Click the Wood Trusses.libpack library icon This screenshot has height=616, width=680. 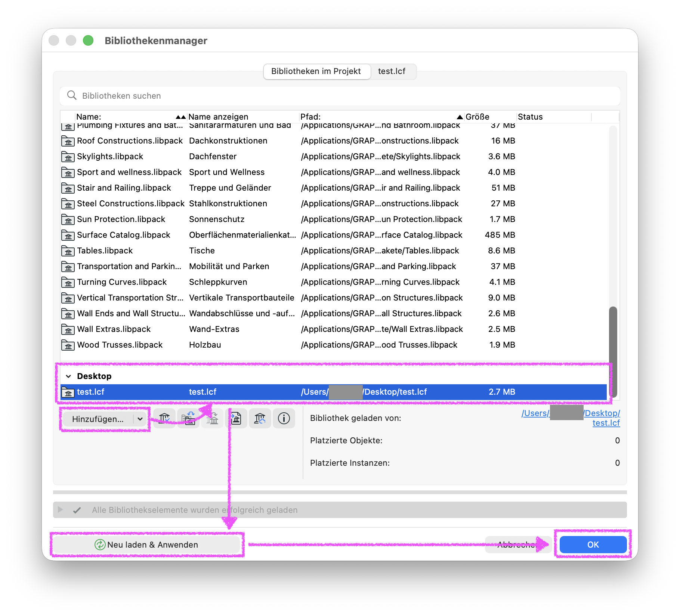(x=68, y=345)
